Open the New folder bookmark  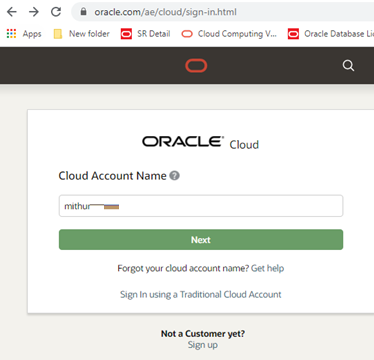coord(81,34)
